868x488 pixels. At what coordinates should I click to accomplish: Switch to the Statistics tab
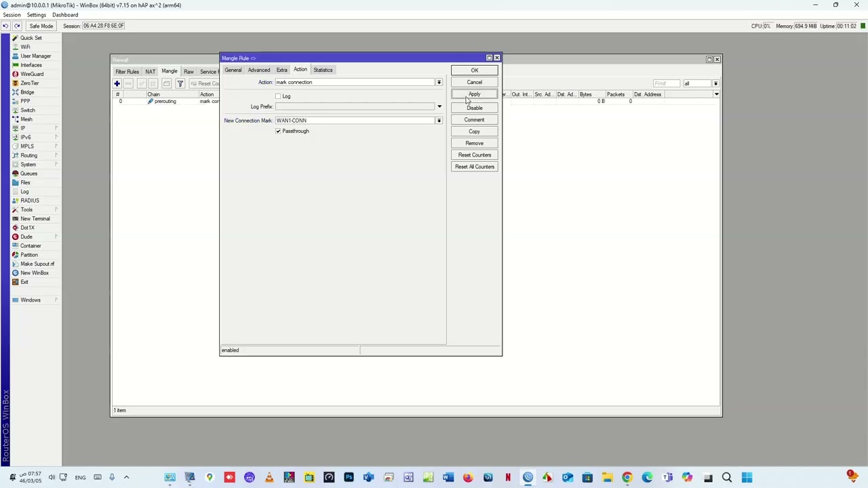(x=323, y=70)
